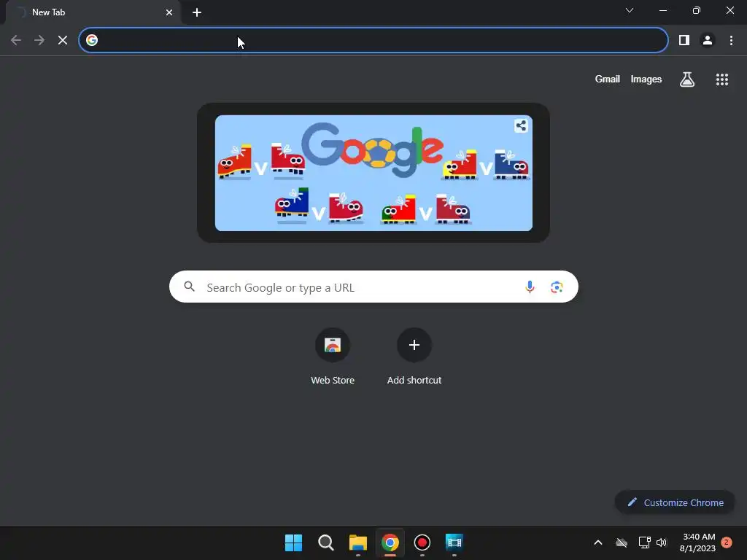
Task: Open the Windows Start menu
Action: [293, 542]
